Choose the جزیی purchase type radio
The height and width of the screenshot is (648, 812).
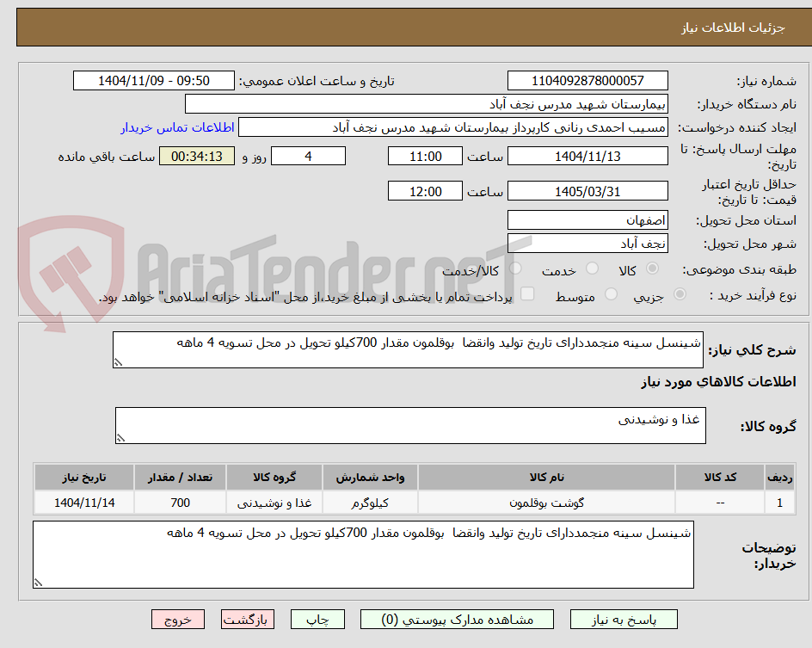pos(680,294)
